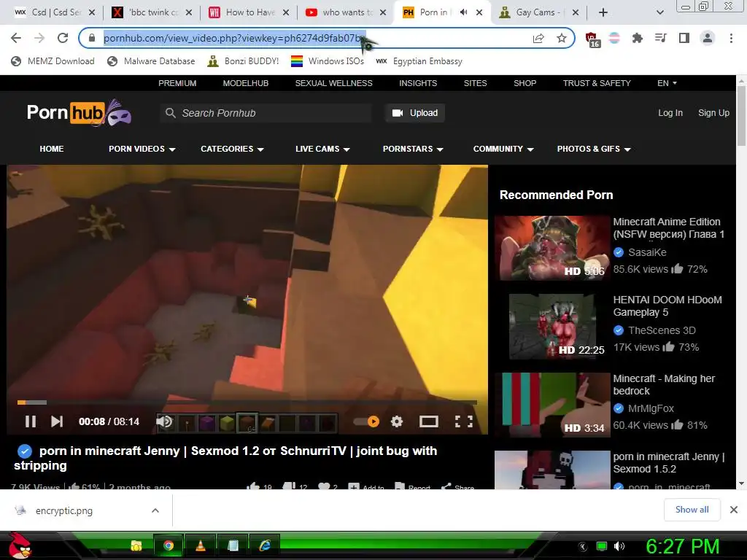
Task: Expand the Community dropdown
Action: click(503, 149)
